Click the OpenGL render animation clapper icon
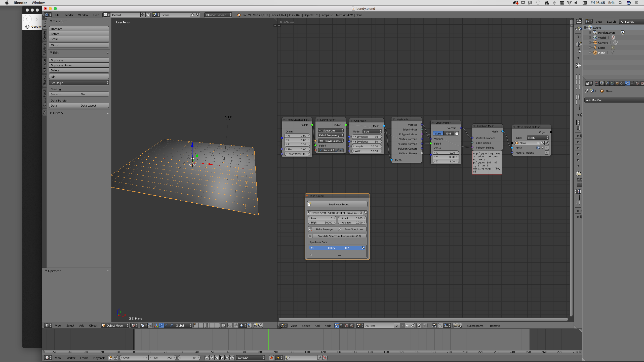This screenshot has width=644, height=362. click(260, 326)
